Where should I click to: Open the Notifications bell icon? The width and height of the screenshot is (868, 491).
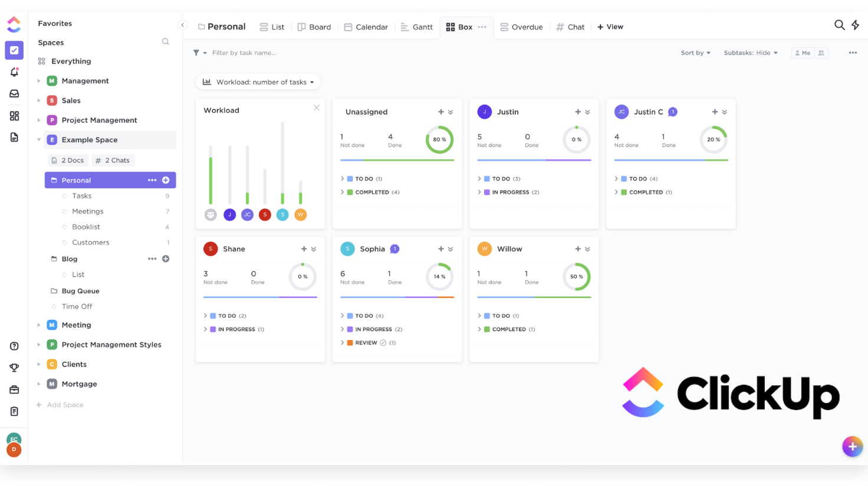(14, 72)
